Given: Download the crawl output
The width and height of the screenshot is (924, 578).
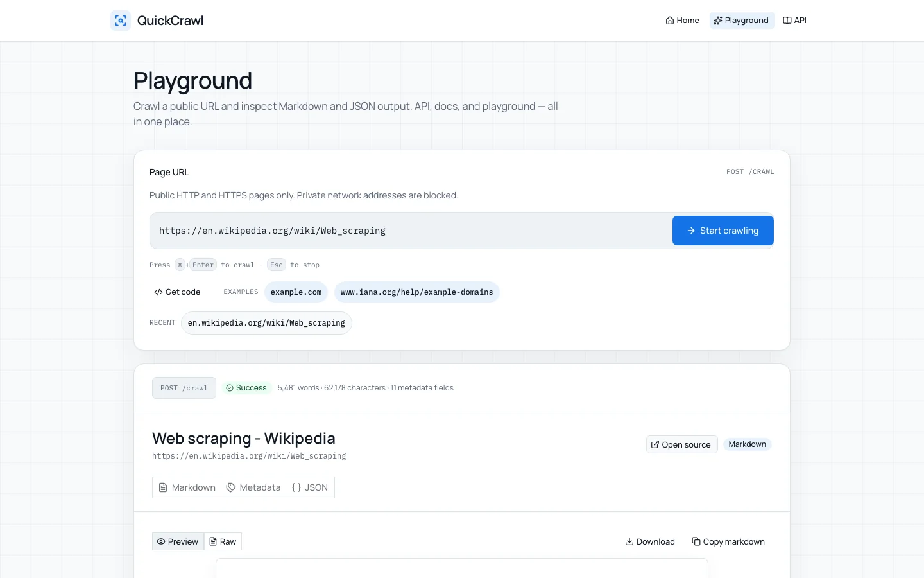Looking at the screenshot, I should [x=650, y=541].
